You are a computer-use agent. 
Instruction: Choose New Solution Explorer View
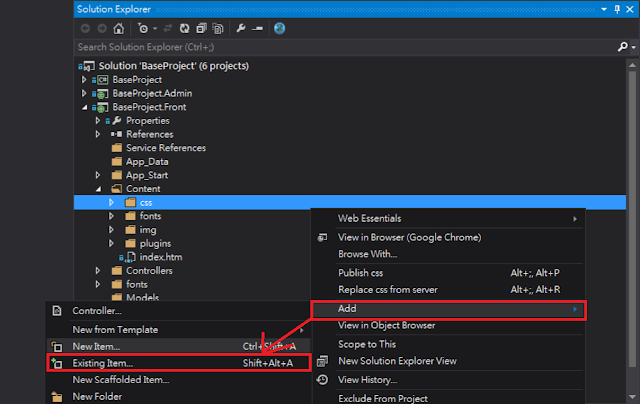[448, 361]
